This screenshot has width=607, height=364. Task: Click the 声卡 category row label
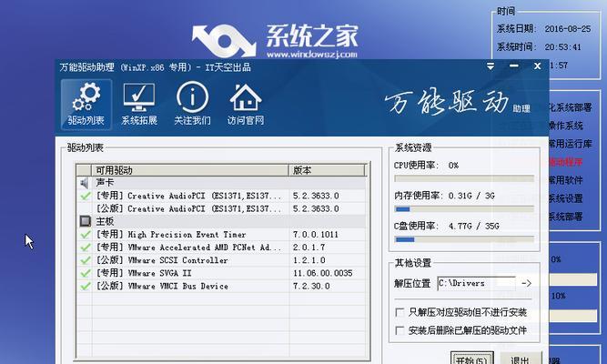pyautogui.click(x=105, y=183)
